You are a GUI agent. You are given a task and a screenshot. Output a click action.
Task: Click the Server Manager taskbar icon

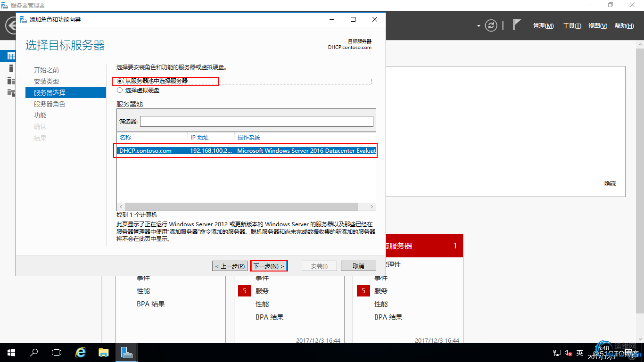126,353
